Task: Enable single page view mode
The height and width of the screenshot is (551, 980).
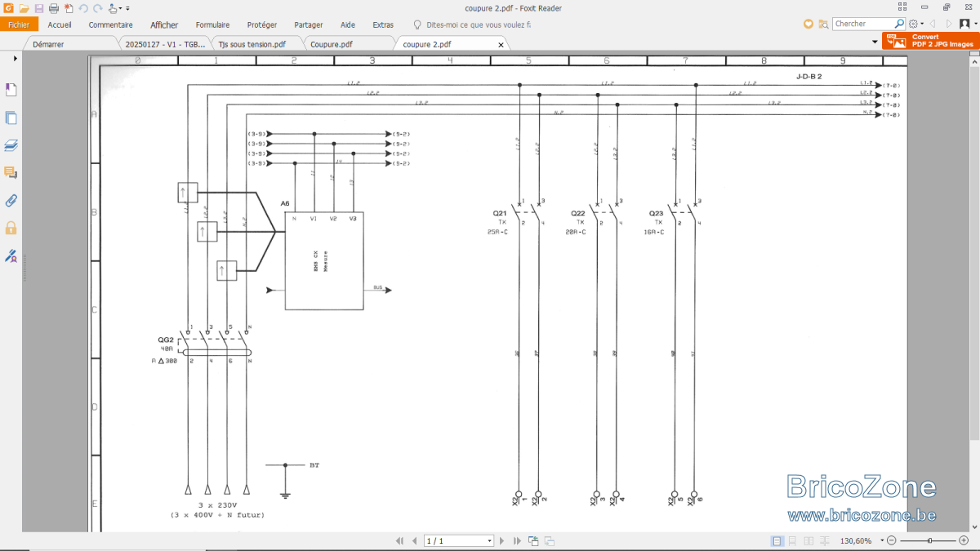Action: [x=777, y=541]
